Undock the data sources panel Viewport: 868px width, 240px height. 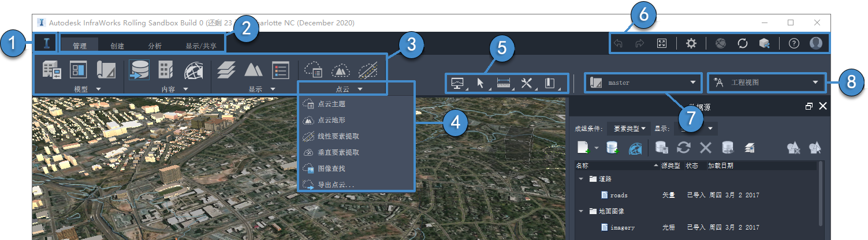tap(809, 106)
